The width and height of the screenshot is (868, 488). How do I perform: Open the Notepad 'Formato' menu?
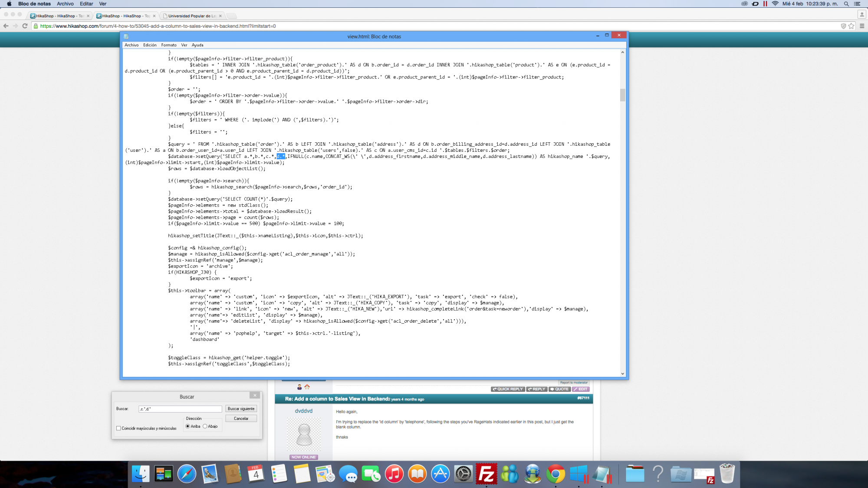[168, 45]
